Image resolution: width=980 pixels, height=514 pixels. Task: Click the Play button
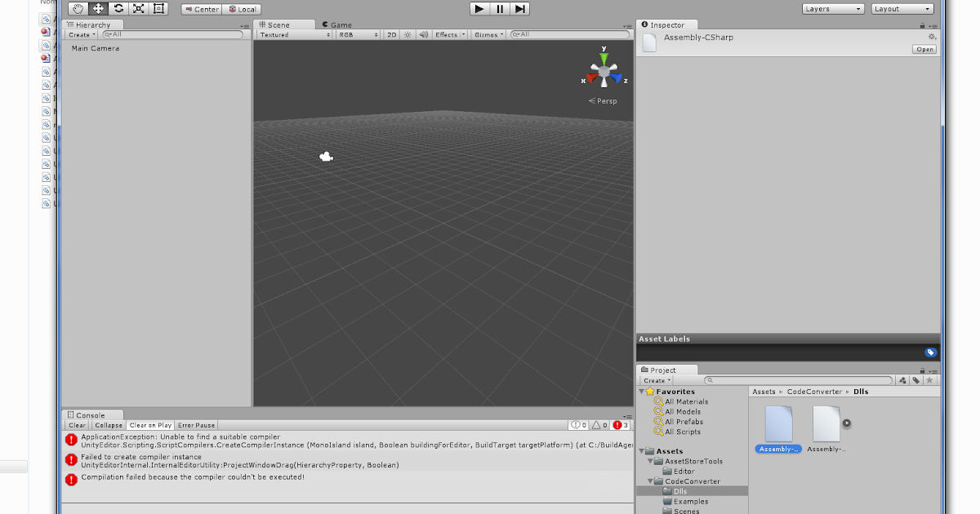479,9
